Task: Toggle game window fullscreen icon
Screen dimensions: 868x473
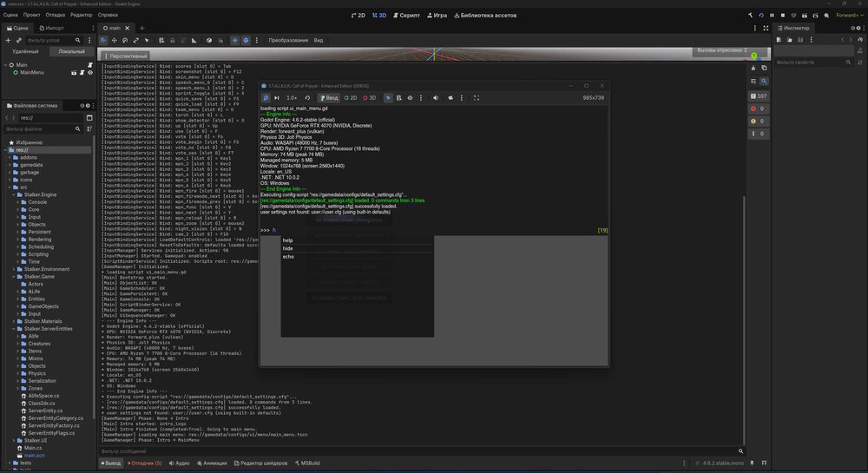Action: click(x=476, y=98)
